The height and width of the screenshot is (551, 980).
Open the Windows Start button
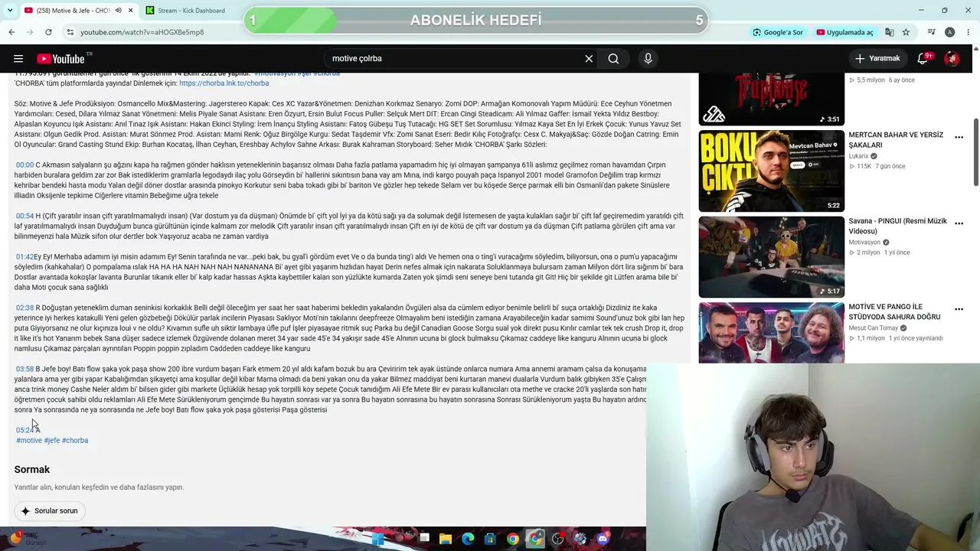[x=377, y=539]
